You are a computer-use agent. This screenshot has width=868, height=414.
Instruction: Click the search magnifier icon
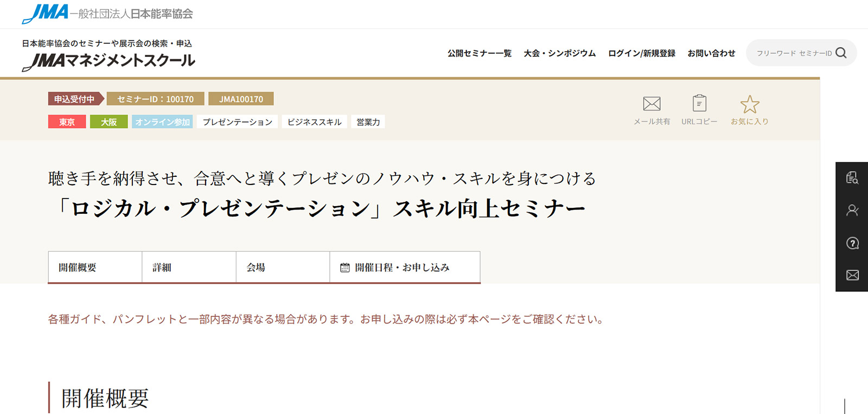click(841, 53)
